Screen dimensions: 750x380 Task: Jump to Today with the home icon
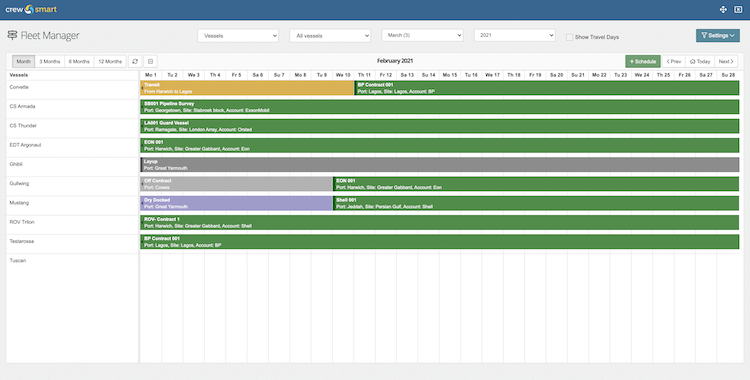tap(700, 61)
